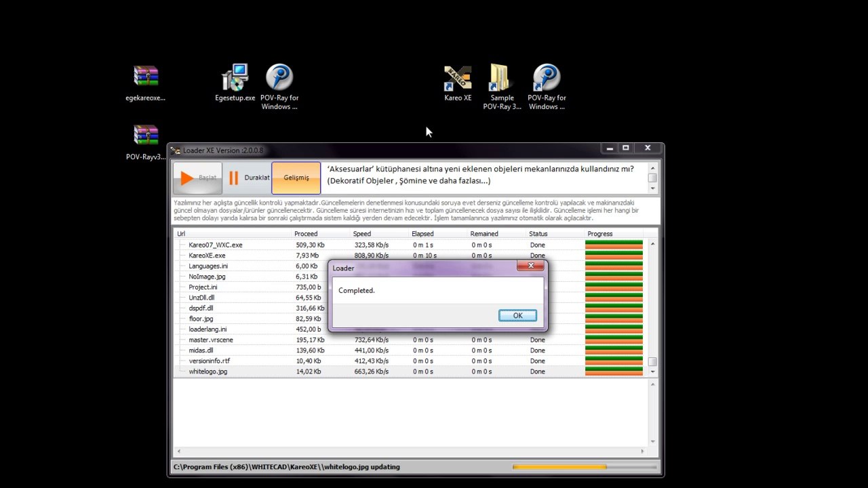Select the dspdf.dll file entry
Screen dimensions: 868x488
[201, 308]
